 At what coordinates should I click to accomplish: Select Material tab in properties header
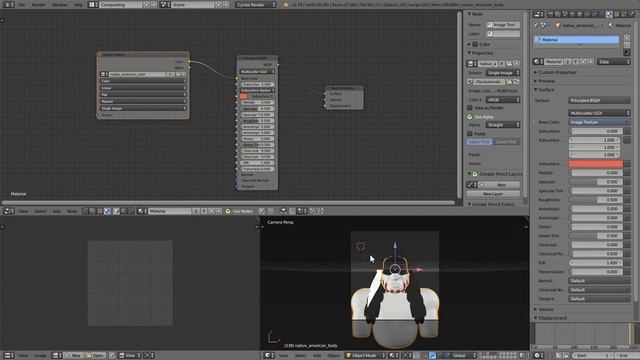(x=609, y=14)
